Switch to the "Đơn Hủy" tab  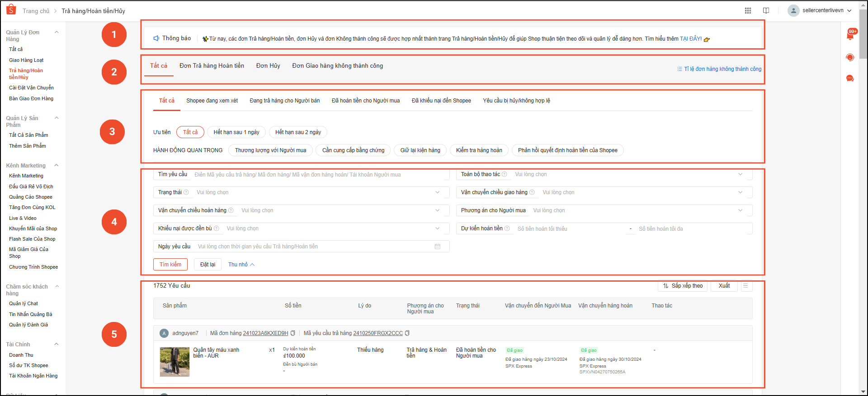(268, 66)
